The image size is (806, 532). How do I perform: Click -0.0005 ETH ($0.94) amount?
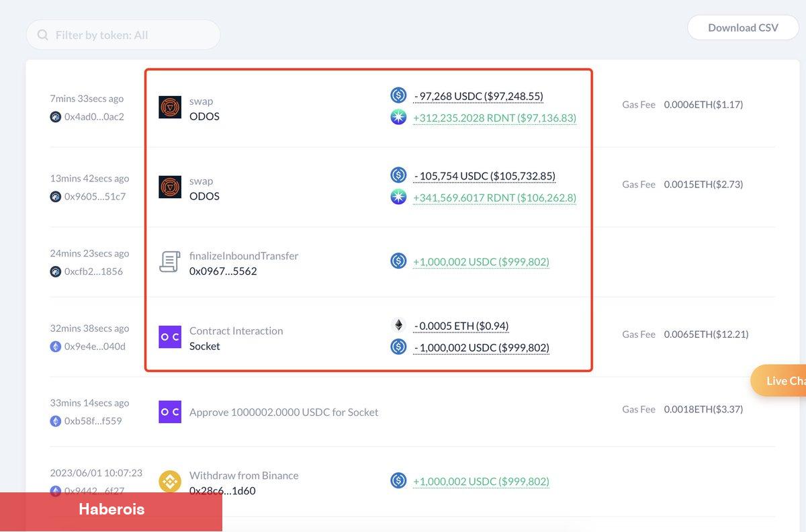point(461,326)
